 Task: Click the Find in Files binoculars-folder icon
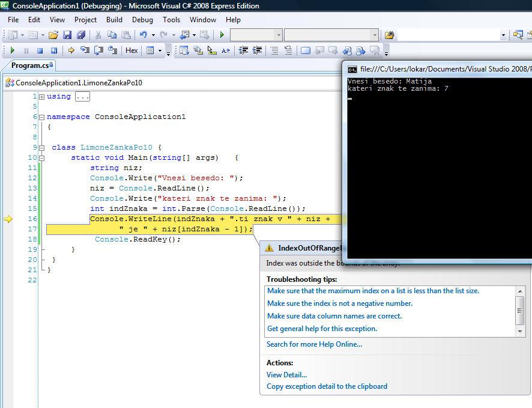(x=389, y=35)
